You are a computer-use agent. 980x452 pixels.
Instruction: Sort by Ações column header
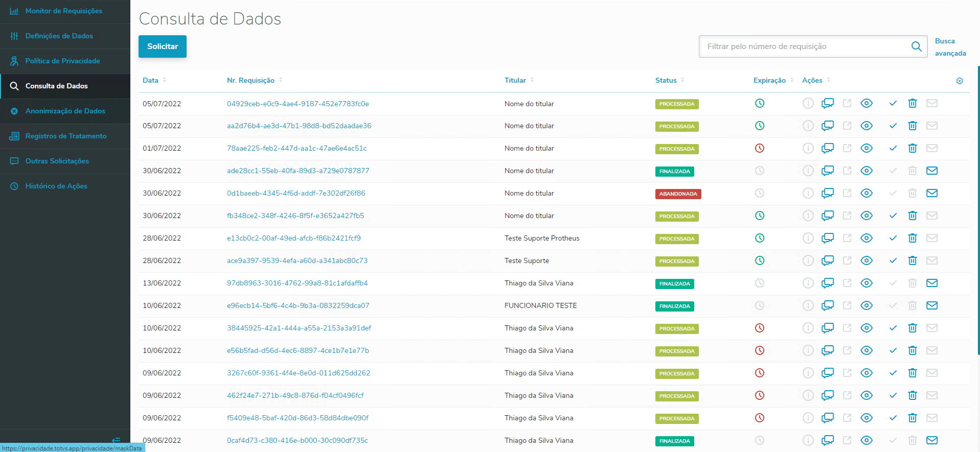pos(816,80)
